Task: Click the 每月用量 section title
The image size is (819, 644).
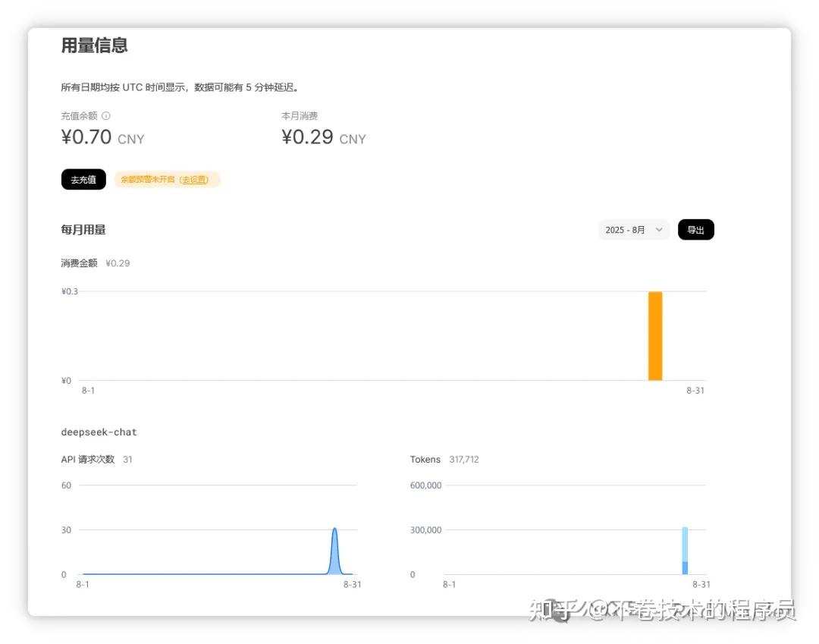Action: 83,230
